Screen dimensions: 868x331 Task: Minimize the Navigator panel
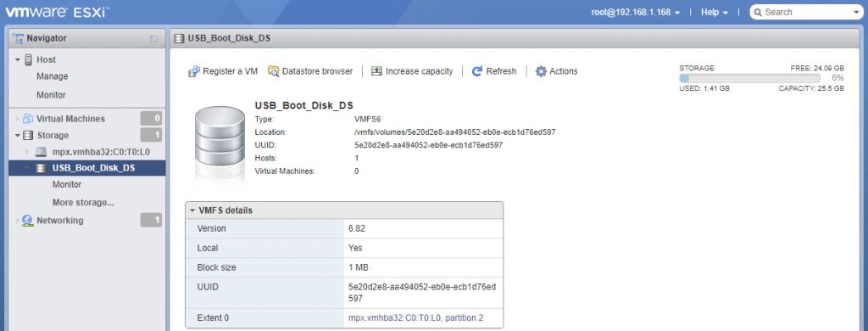[x=154, y=38]
